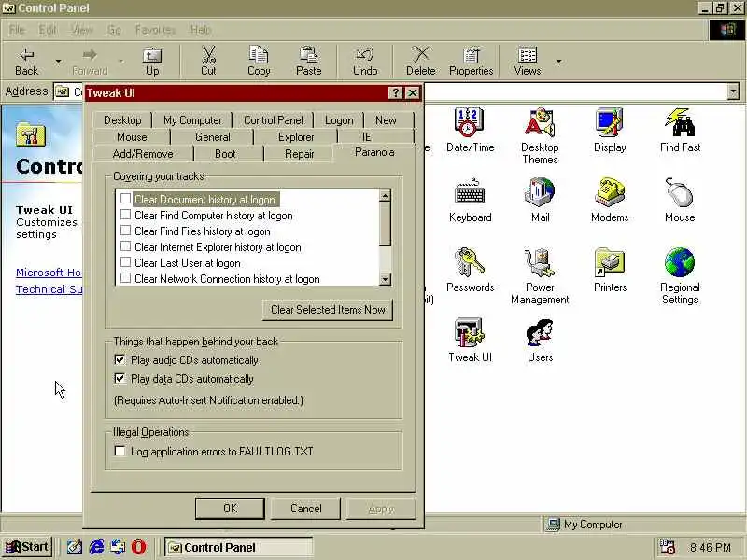
Task: Click the Undo toolbar button
Action: tap(365, 62)
